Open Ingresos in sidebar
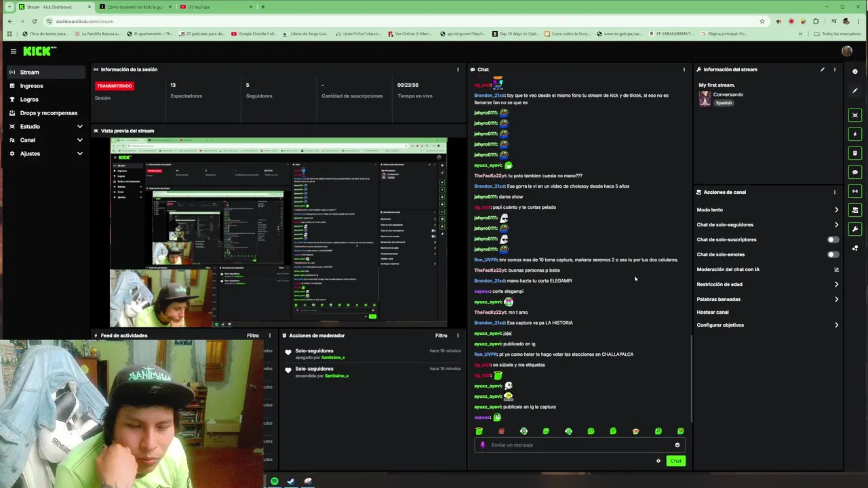Screen dimensions: 868x488 (45, 85)
